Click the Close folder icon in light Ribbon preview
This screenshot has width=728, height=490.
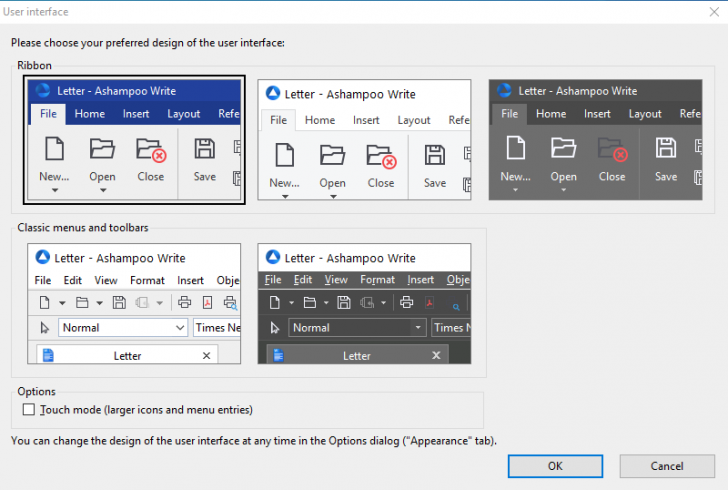coord(381,155)
